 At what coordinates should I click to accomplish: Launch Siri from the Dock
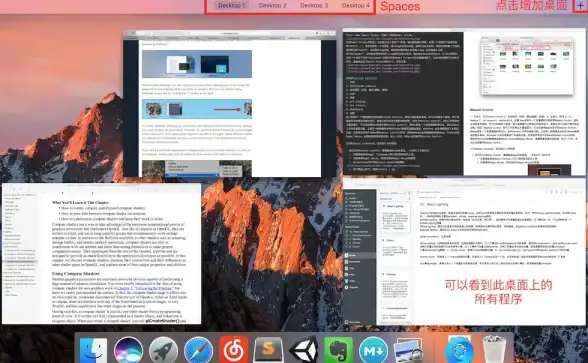128,351
